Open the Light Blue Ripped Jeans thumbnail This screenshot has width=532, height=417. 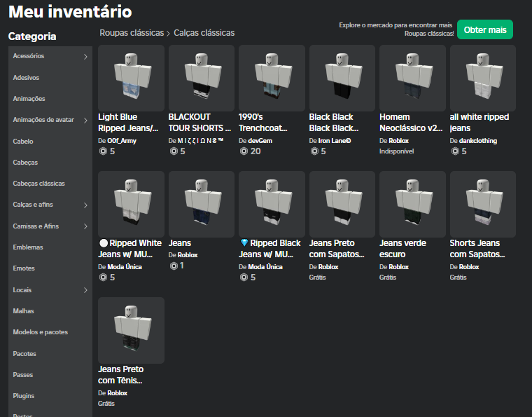[131, 77]
